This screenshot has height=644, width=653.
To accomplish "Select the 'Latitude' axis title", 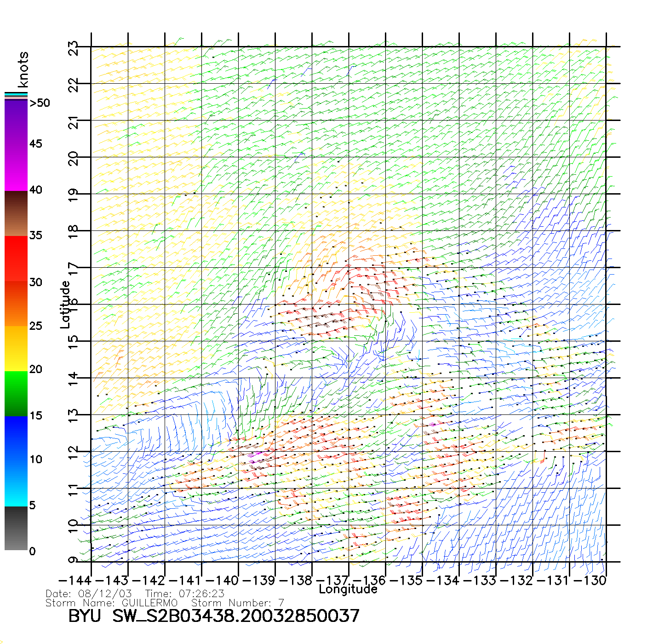I will [65, 304].
